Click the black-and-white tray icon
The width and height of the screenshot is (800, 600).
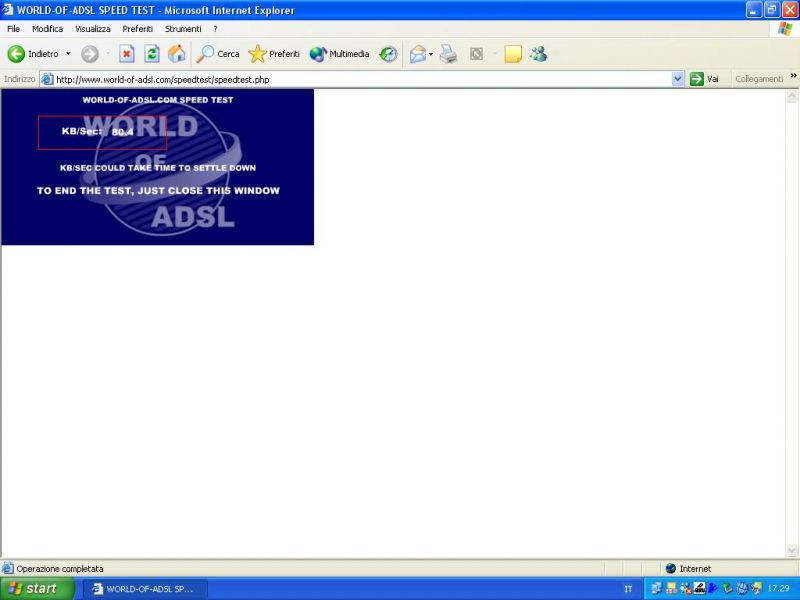pos(699,588)
